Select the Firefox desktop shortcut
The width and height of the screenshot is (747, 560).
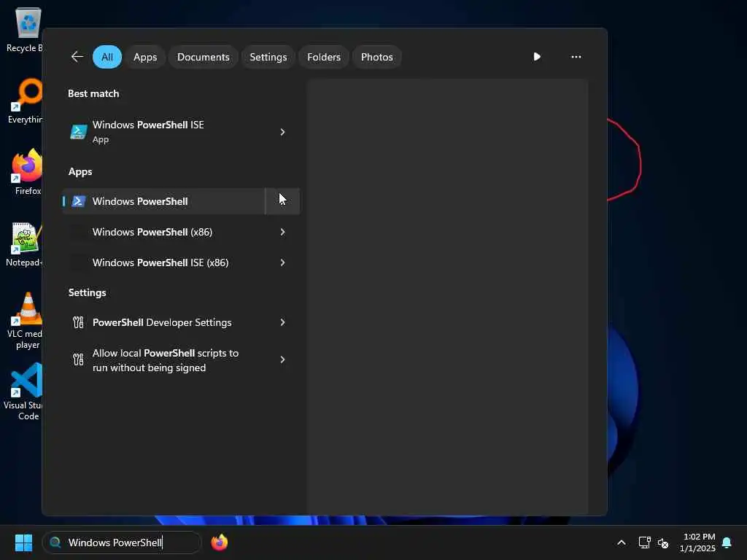point(27,172)
